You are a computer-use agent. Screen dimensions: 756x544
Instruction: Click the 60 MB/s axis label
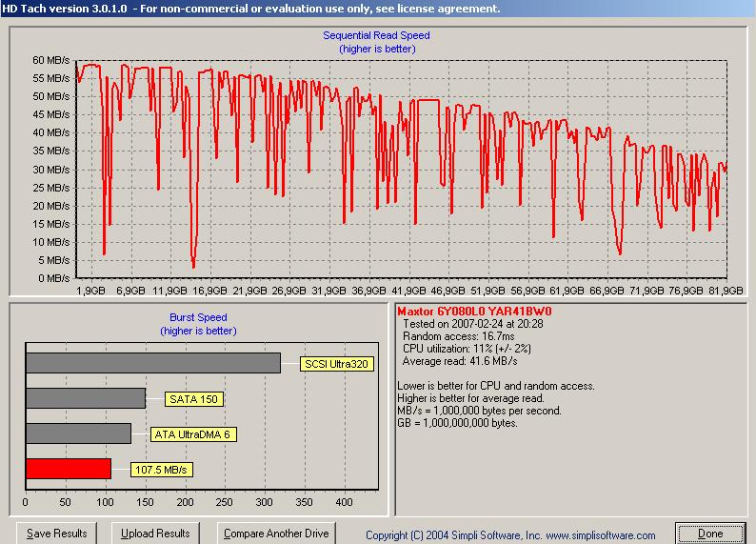tap(51, 60)
